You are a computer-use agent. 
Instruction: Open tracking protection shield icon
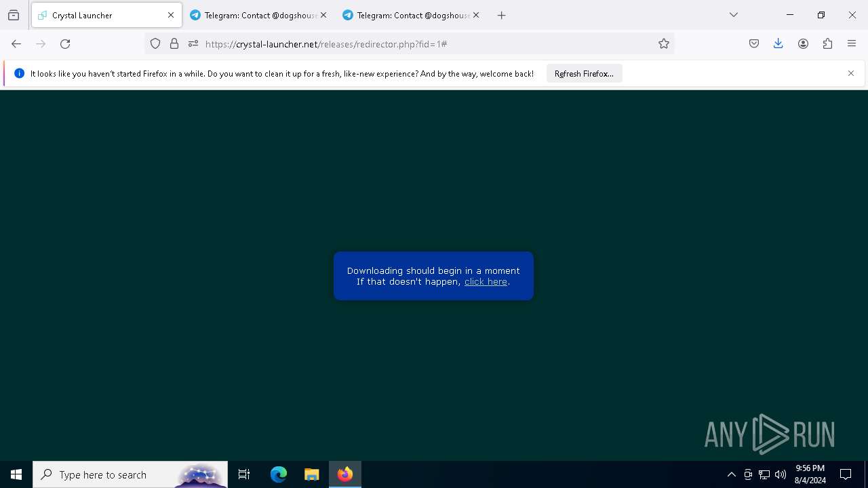point(155,44)
